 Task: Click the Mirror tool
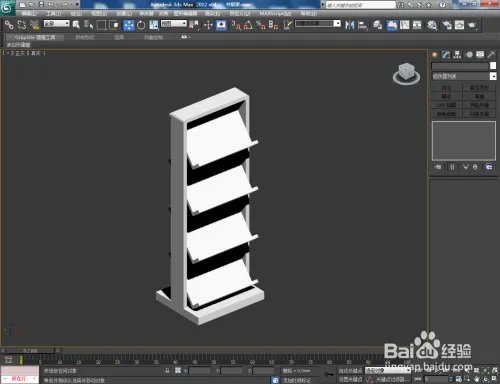tap(349, 25)
